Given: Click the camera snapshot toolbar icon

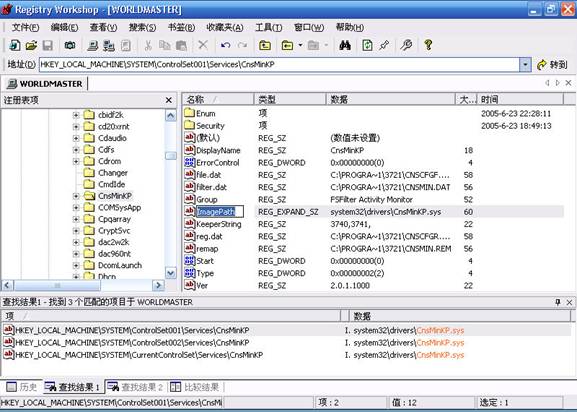Looking at the screenshot, I should [x=70, y=45].
